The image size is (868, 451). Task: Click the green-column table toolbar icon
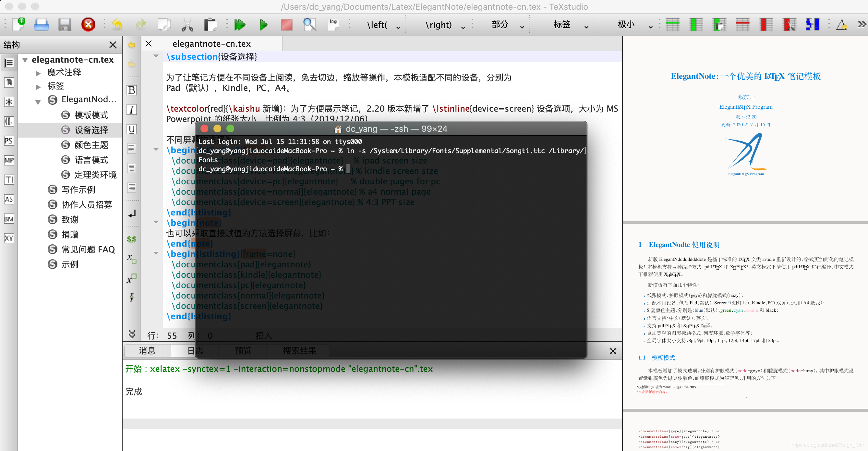(696, 25)
